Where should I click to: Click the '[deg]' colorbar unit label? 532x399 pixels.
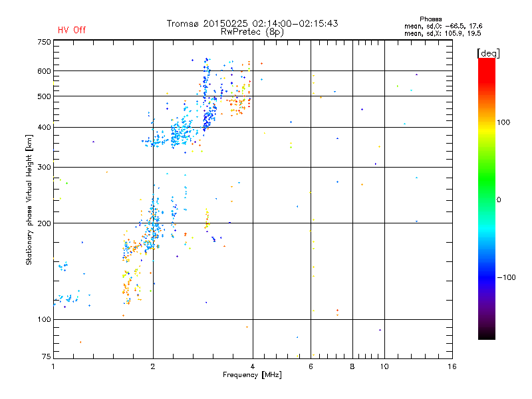pyautogui.click(x=488, y=53)
